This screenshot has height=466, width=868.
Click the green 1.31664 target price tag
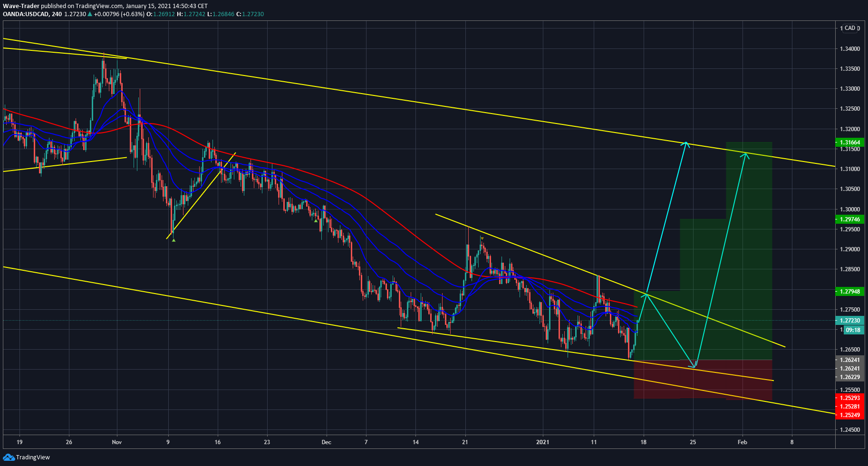[849, 143]
